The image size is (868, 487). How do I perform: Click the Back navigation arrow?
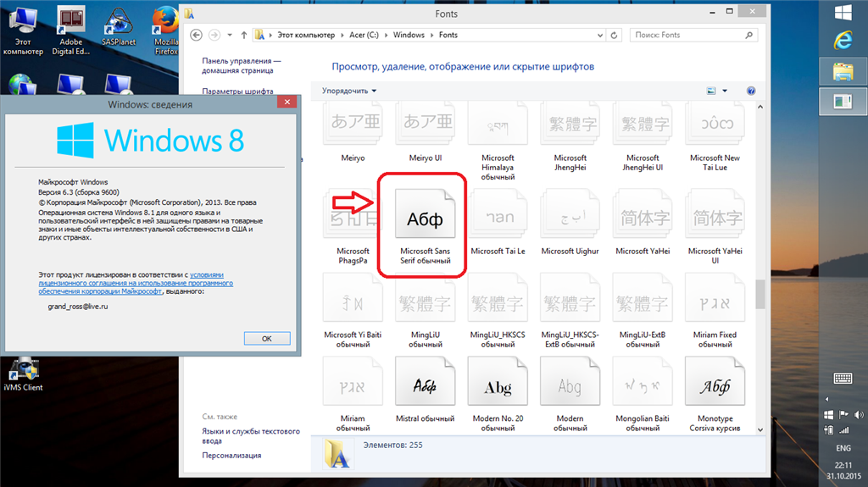click(x=196, y=35)
